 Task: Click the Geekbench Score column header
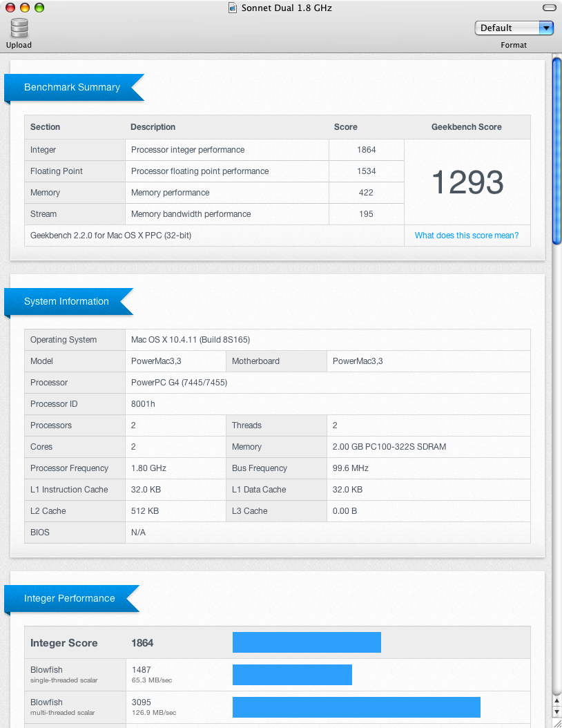[467, 127]
